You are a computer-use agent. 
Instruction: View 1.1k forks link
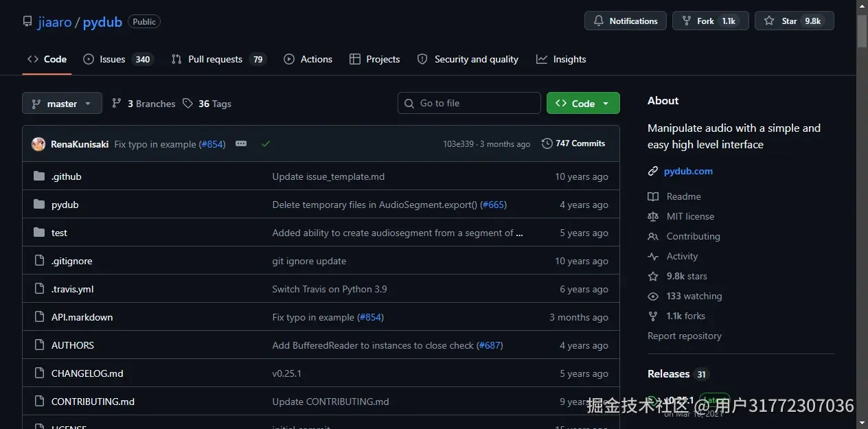coord(686,316)
